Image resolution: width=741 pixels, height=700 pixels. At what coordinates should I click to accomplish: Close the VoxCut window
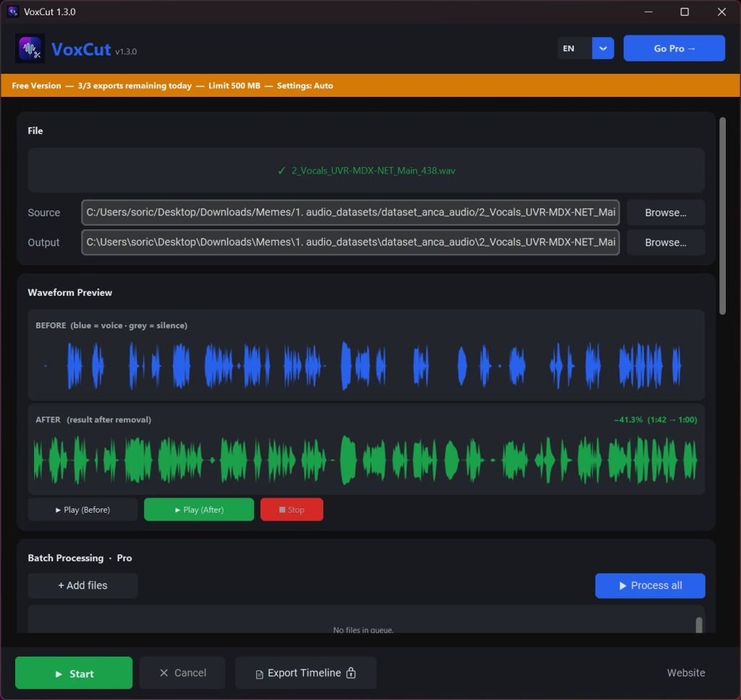pos(721,12)
